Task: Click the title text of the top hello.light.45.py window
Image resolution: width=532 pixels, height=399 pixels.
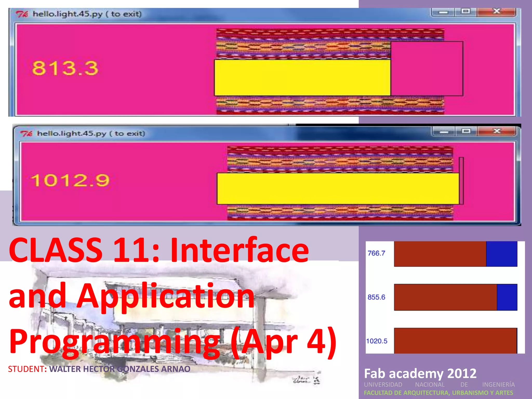Action: click(87, 14)
